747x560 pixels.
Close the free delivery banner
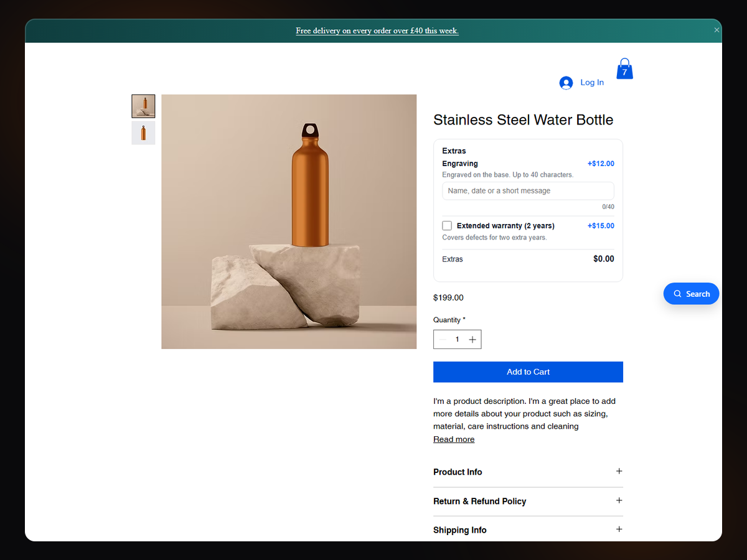pyautogui.click(x=716, y=30)
